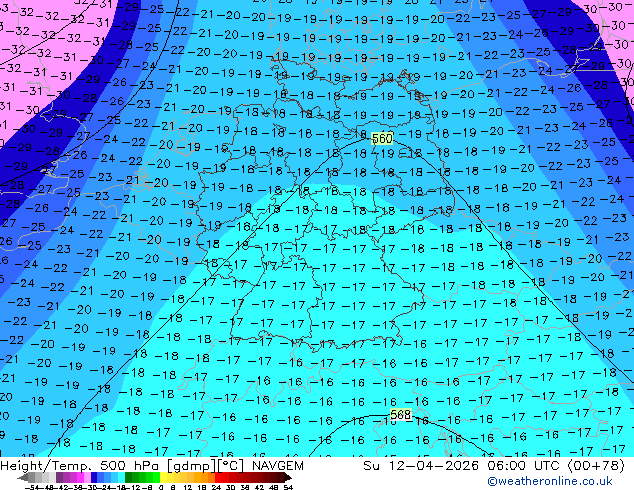634x490 pixels.
Task: Click the 560 height contour label
Action: click(382, 139)
